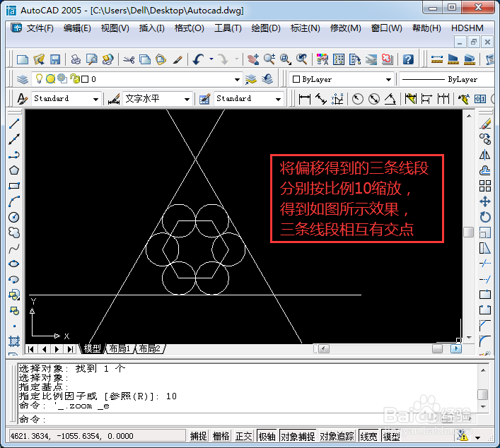Select the Hatch tool
The image size is (500, 448).
point(14,341)
